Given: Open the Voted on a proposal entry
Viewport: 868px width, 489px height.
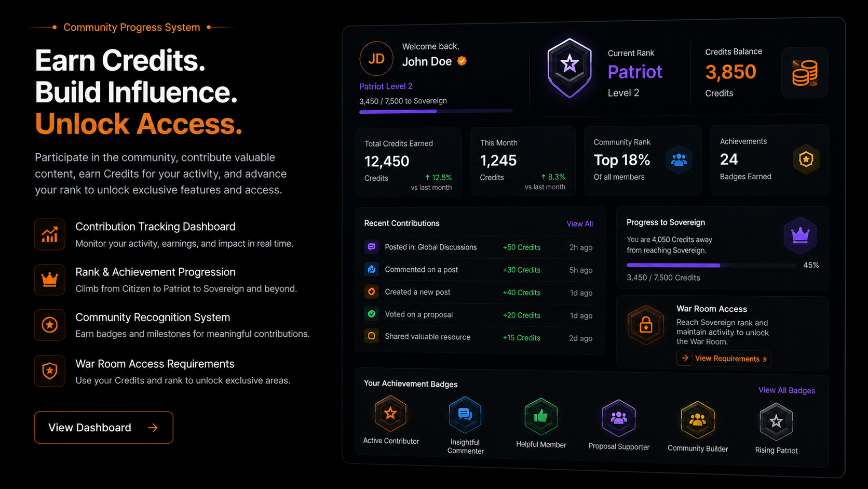Looking at the screenshot, I should [478, 315].
